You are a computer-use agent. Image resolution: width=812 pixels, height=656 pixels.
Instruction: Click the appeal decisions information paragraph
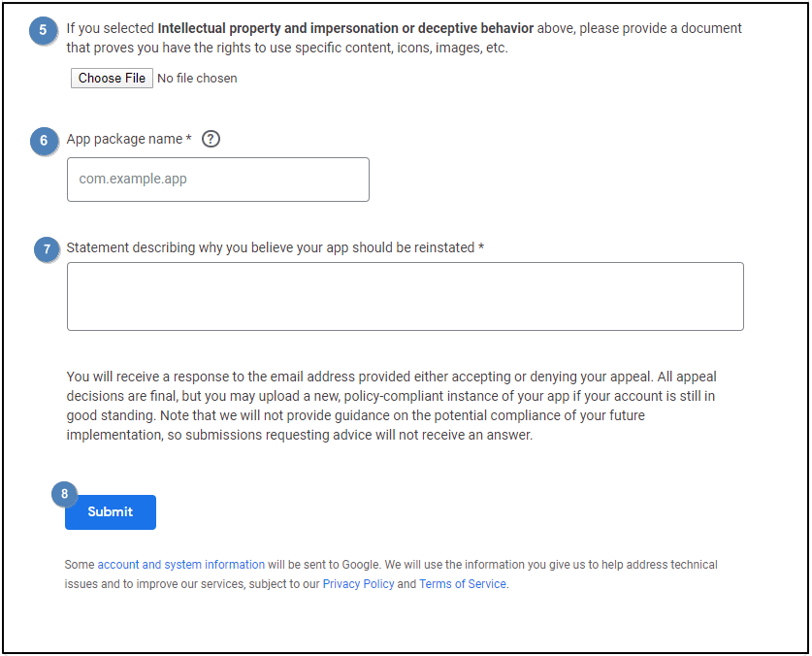[392, 406]
